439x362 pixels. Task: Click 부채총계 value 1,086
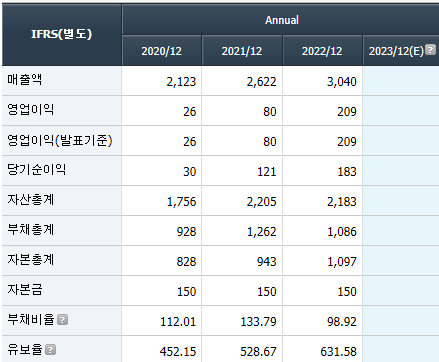click(x=342, y=232)
